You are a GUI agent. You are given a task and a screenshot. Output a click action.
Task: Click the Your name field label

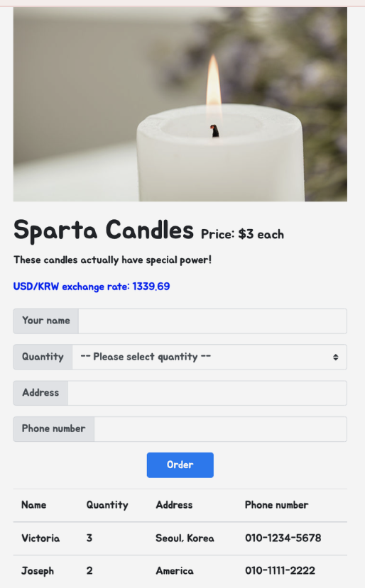[x=46, y=321]
